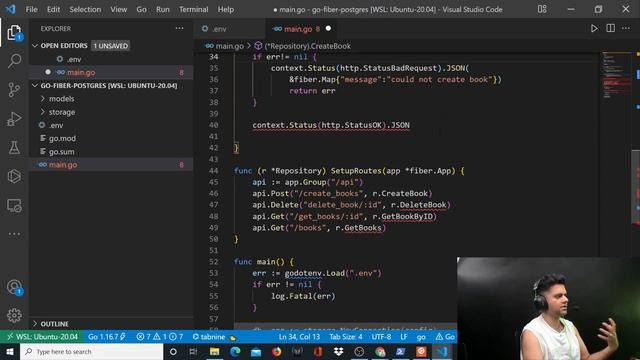Viewport: 640px width, 360px height.
Task: Change file encoding UTF-8 in status bar
Action: [x=381, y=337]
